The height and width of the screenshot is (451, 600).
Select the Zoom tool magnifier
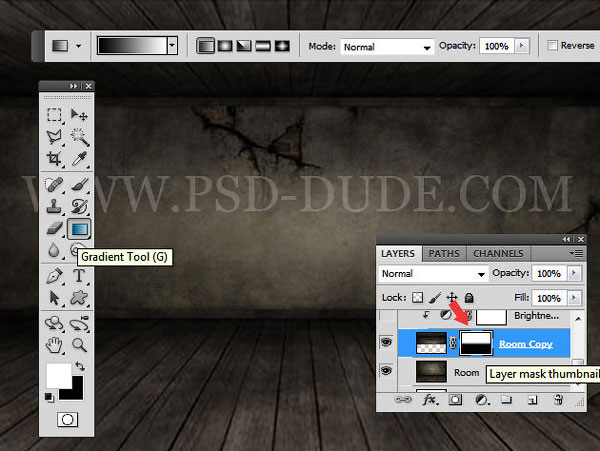pyautogui.click(x=79, y=345)
